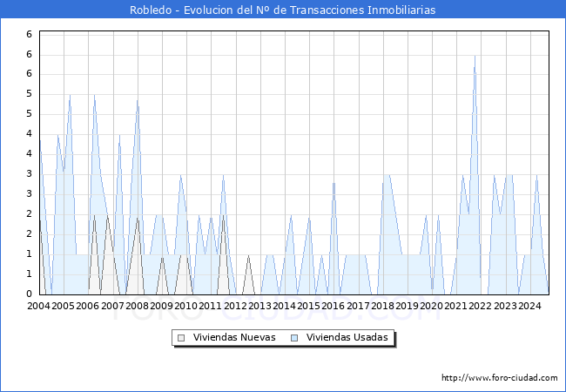Click the 2011 x-axis label

pos(211,306)
